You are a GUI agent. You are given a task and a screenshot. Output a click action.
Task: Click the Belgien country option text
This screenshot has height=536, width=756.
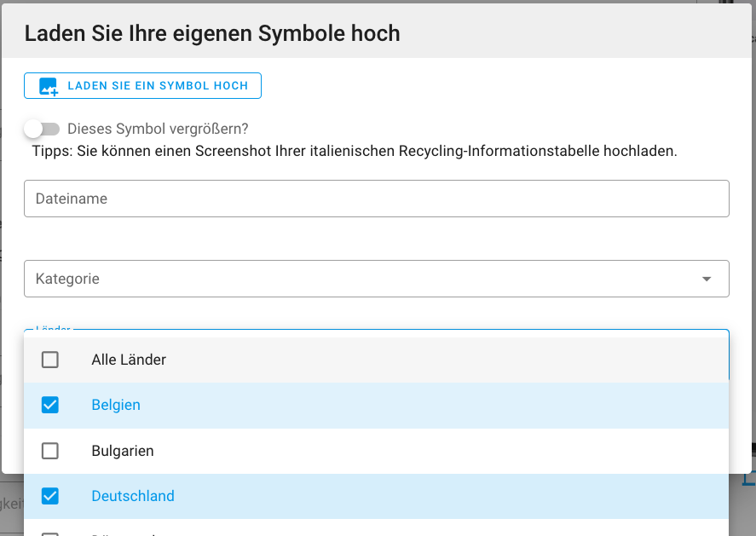tap(116, 405)
